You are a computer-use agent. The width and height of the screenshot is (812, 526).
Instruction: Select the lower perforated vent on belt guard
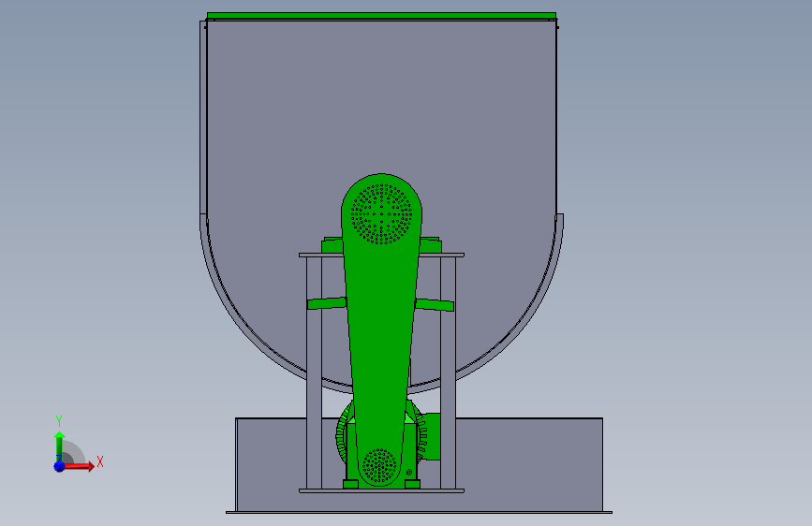pos(379,465)
